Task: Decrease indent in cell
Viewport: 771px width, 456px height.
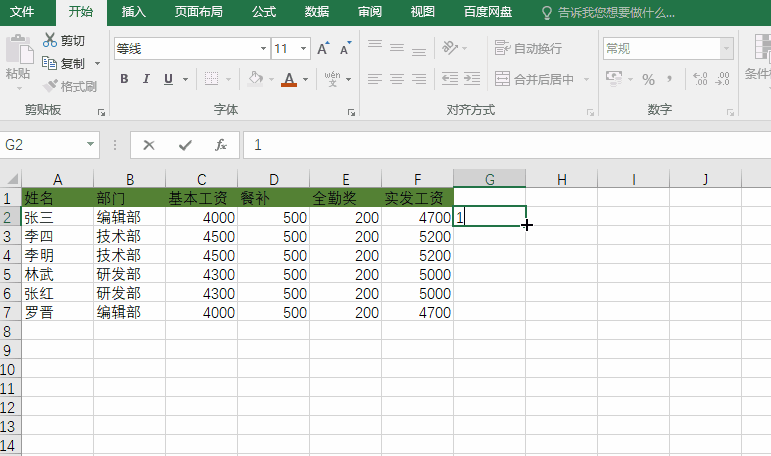Action: (449, 79)
